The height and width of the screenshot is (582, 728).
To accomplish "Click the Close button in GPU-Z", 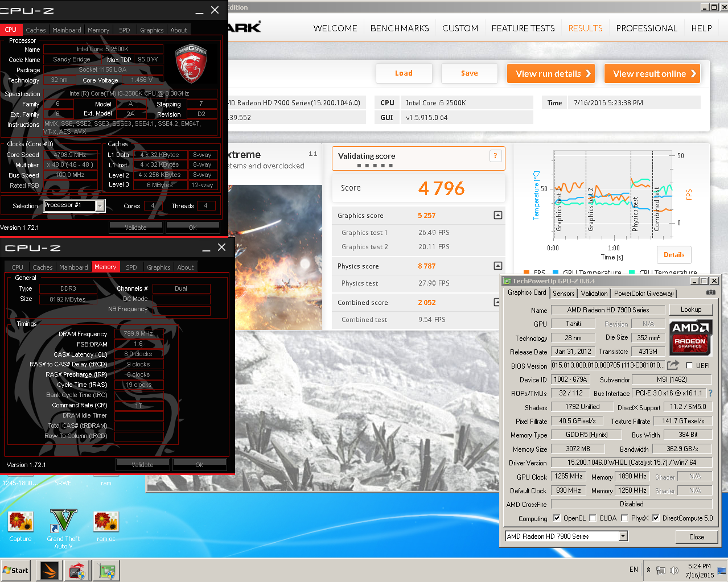I will (697, 536).
